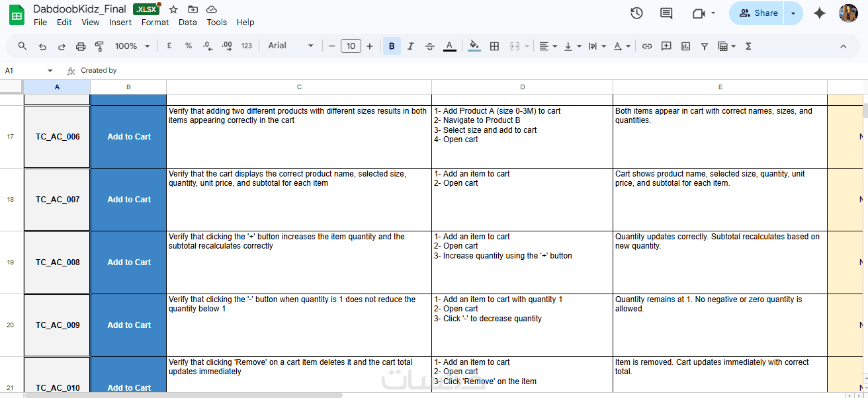Decrease font size with minus button

(331, 46)
